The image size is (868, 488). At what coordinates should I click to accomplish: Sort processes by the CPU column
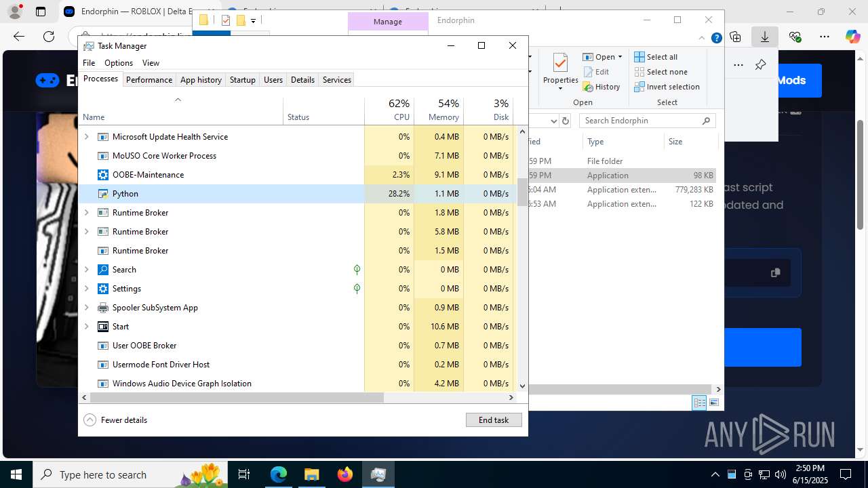click(x=389, y=110)
